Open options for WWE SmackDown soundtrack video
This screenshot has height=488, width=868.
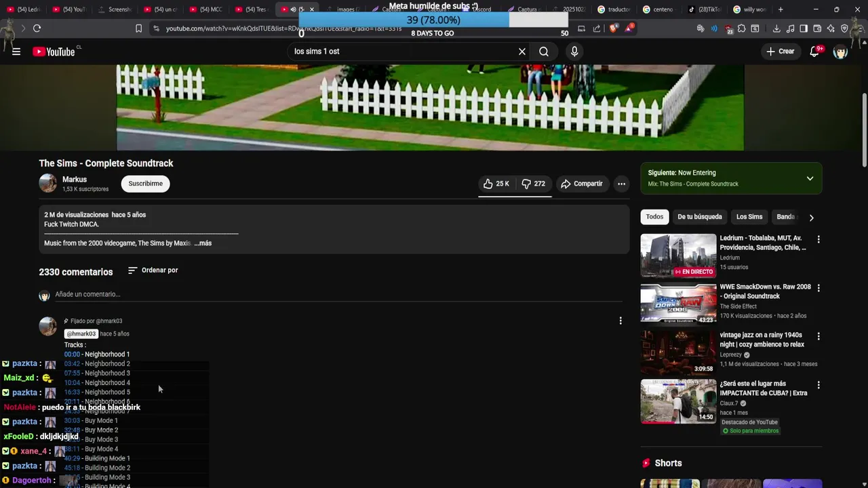(x=818, y=288)
